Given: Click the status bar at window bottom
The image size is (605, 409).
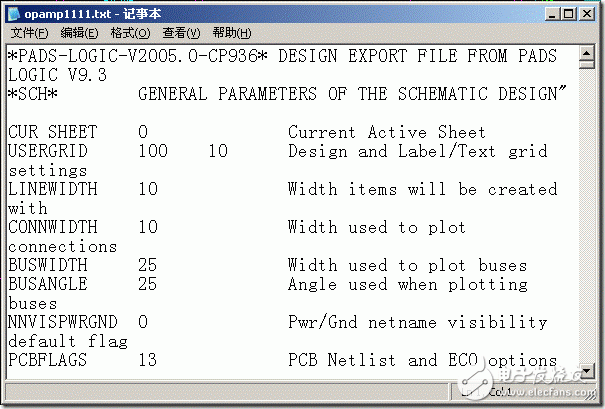Looking at the screenshot, I should [x=300, y=392].
